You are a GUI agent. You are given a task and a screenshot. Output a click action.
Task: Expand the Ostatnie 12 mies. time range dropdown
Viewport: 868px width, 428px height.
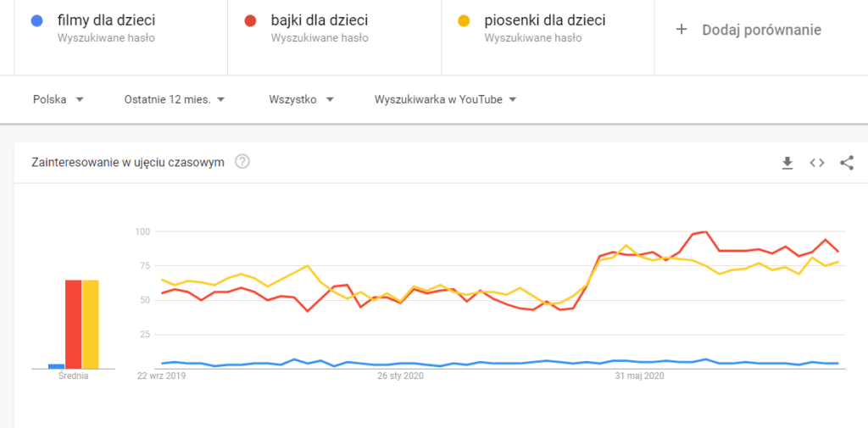tap(174, 99)
